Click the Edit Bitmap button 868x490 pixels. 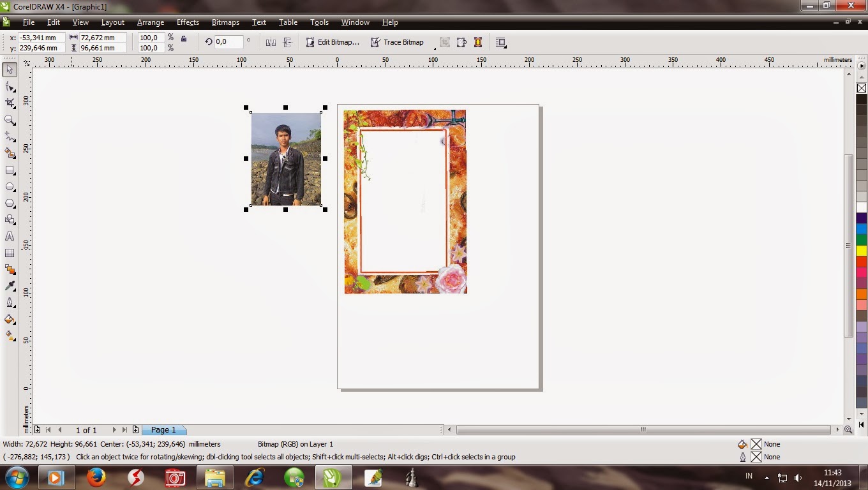[x=332, y=42]
